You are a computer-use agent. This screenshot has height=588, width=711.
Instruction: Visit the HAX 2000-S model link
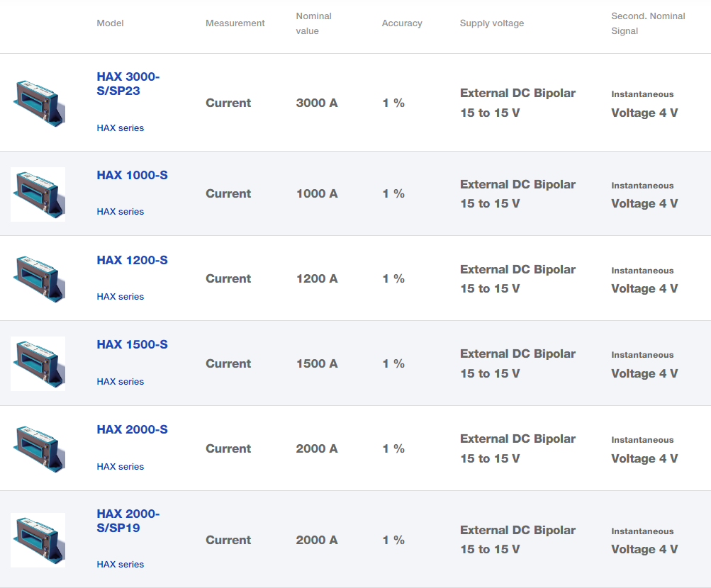132,429
